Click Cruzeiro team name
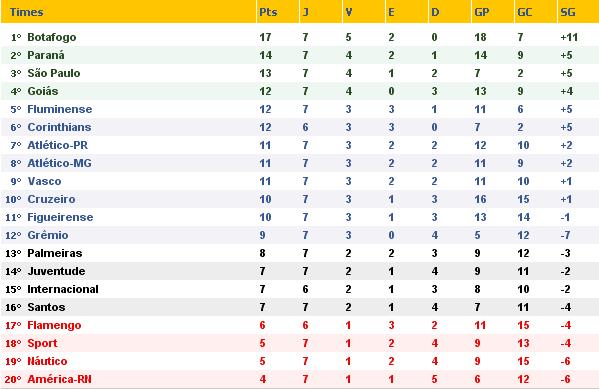The image size is (599, 390). pos(51,199)
